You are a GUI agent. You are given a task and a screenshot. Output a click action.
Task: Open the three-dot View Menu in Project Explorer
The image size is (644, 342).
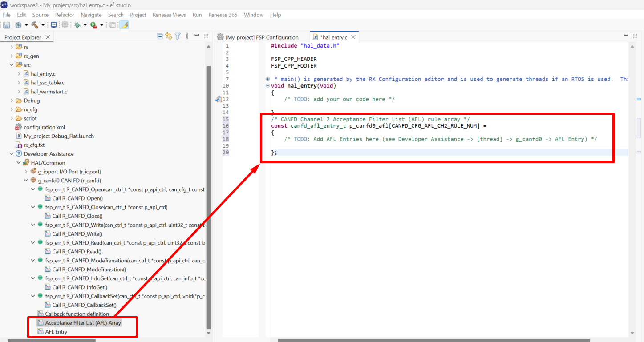pos(187,36)
